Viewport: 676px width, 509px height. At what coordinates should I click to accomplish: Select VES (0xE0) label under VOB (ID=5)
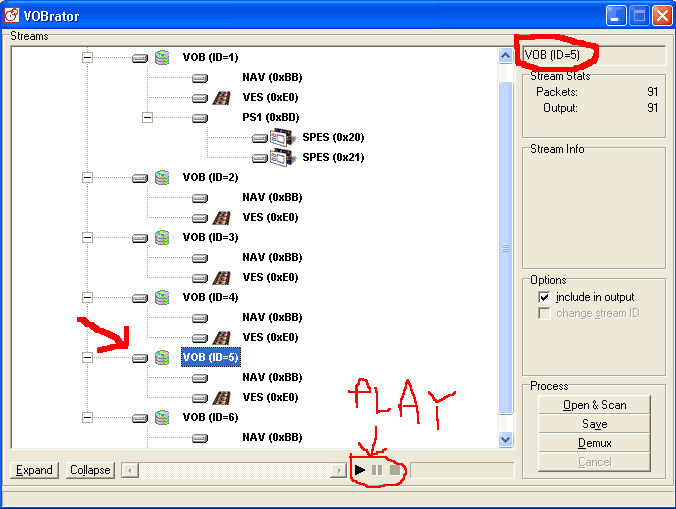[270, 397]
